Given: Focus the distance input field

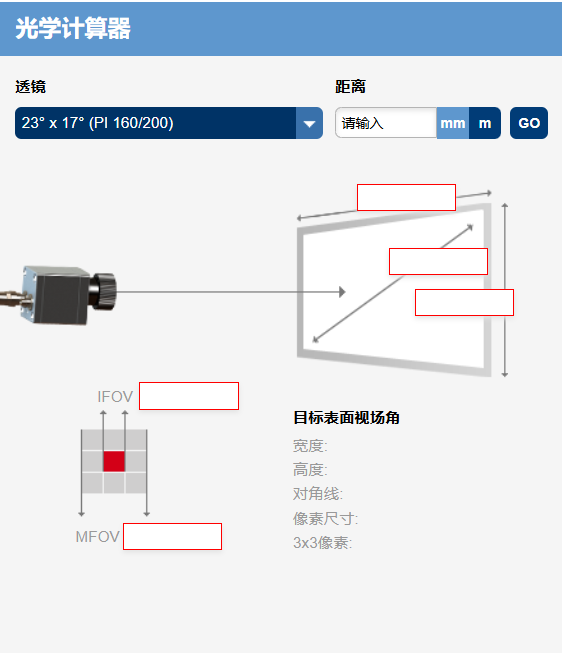Looking at the screenshot, I should 386,123.
